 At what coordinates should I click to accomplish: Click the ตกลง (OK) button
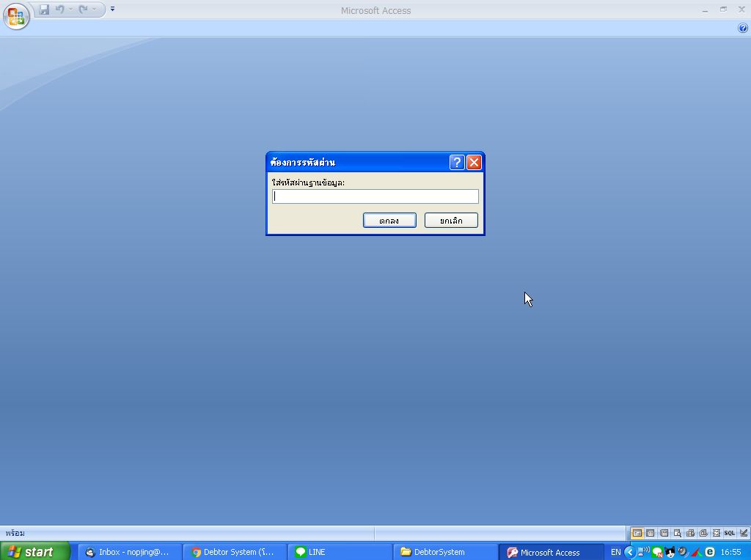(389, 221)
